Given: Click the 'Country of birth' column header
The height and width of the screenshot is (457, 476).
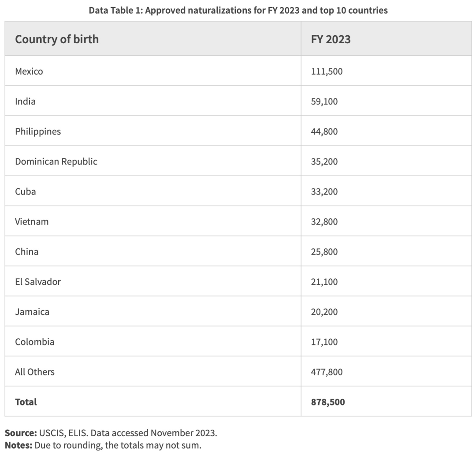Looking at the screenshot, I should tap(57, 39).
